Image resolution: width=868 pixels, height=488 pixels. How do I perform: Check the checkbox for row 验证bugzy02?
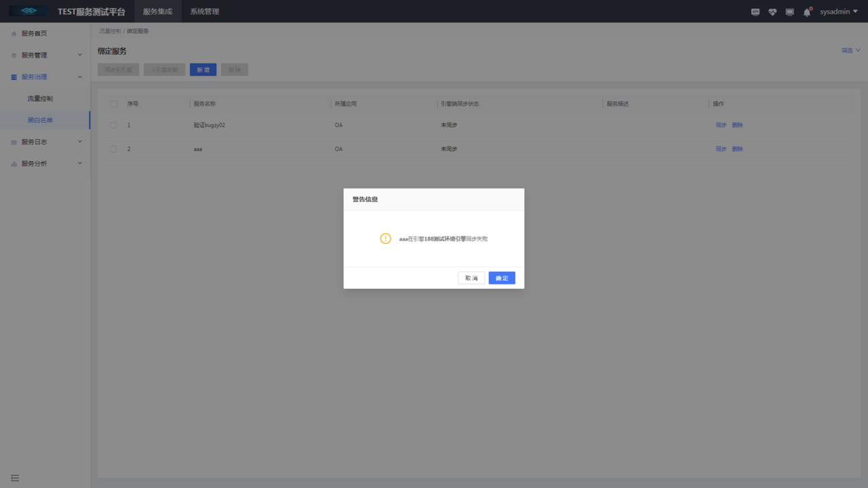pos(113,125)
